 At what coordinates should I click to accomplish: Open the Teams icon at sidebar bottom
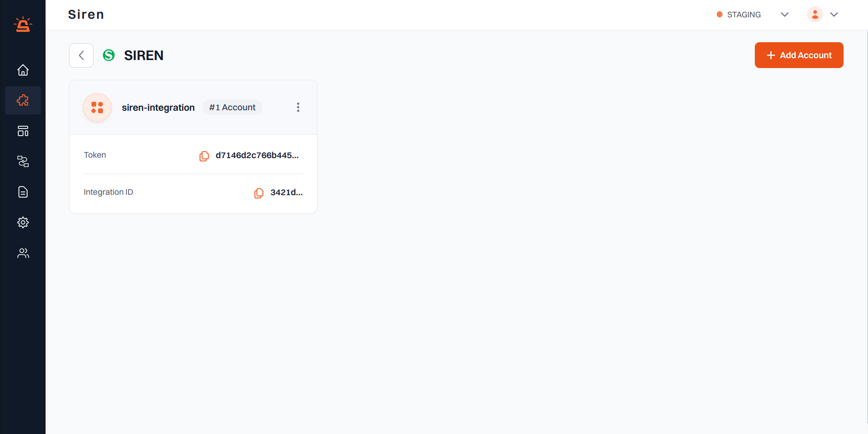pyautogui.click(x=23, y=253)
